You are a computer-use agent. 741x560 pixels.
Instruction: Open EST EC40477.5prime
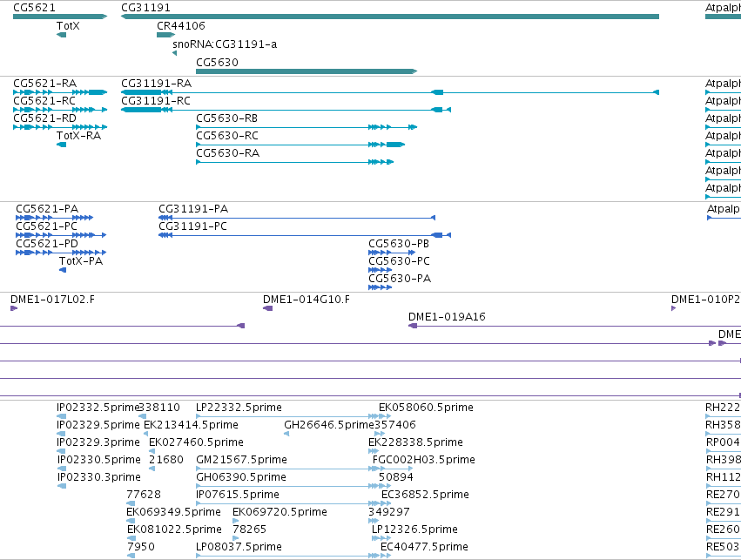point(424,547)
